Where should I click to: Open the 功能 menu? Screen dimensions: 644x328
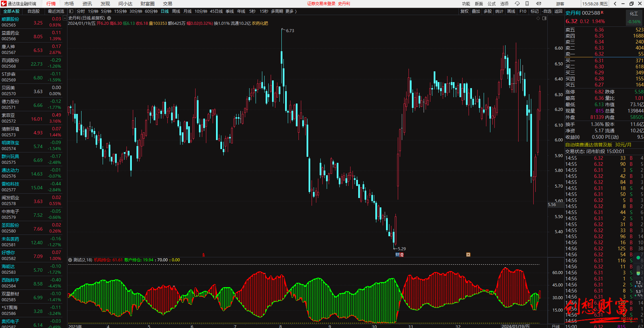point(466,4)
